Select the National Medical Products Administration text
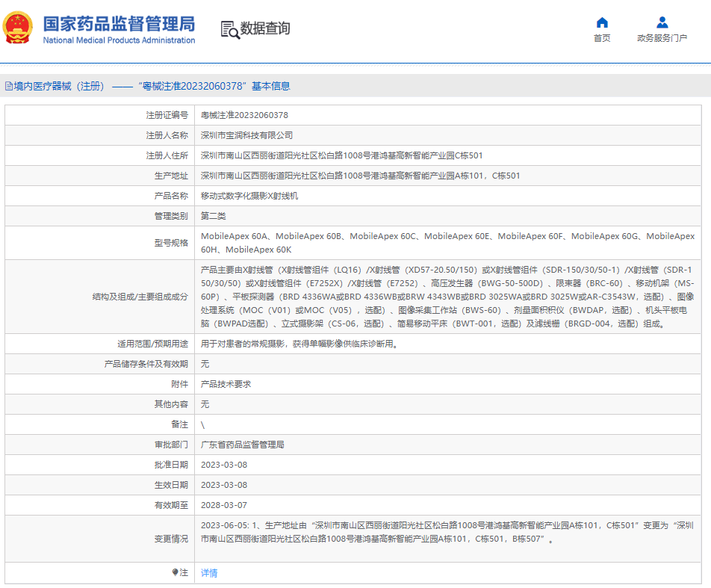 click(x=119, y=40)
